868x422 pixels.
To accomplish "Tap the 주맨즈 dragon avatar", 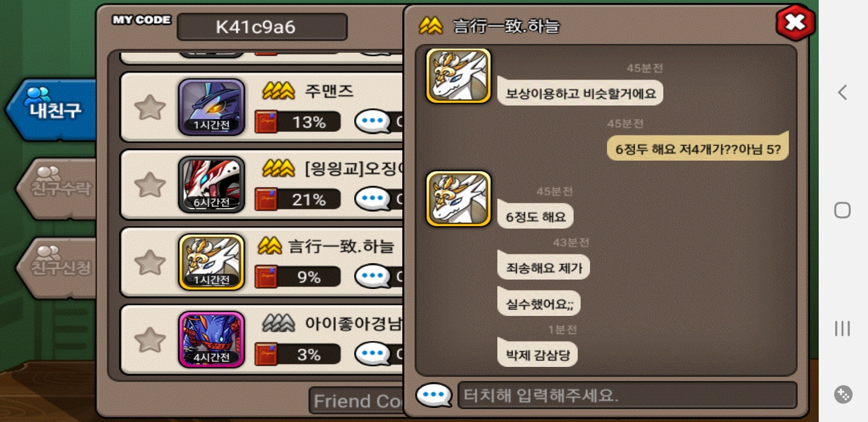I will [x=212, y=107].
